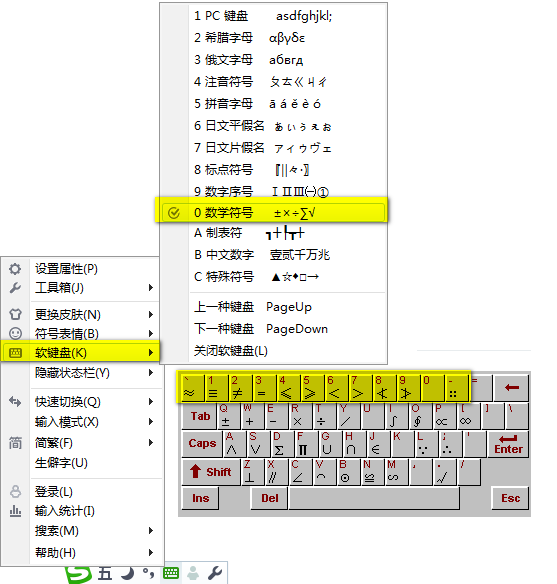Image resolution: width=557 pixels, height=584 pixels.
Task: Click the space bar on soft keyboard
Action: (374, 498)
